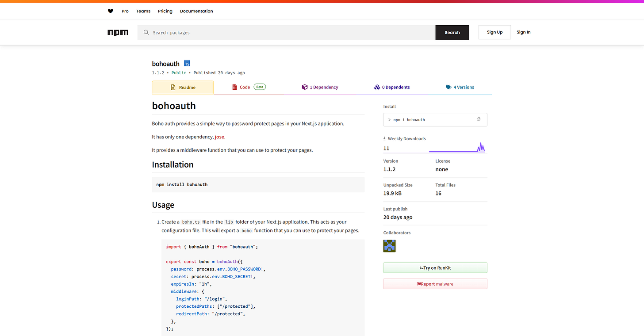
Task: Click the black Search button
Action: tap(452, 33)
